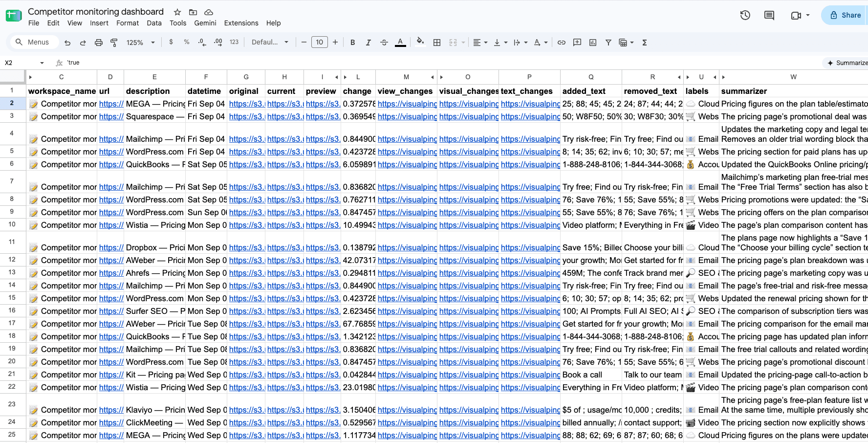Open the more number formats 123 menu

pyautogui.click(x=234, y=42)
